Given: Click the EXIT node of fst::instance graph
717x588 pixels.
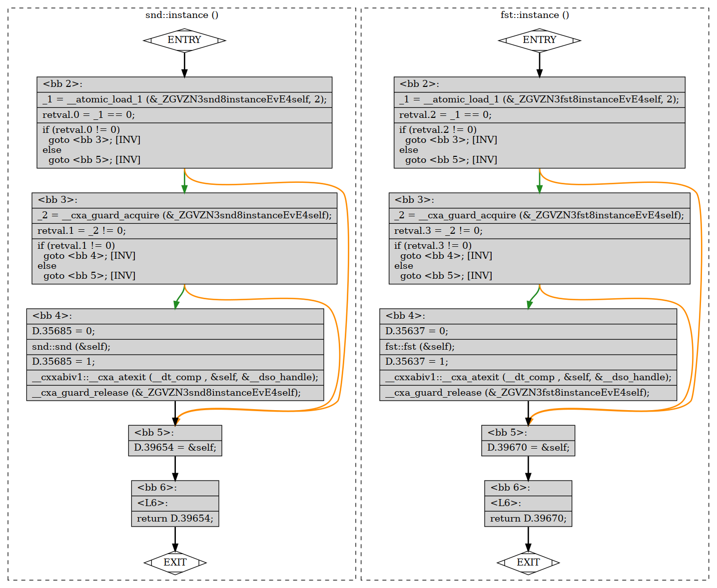Looking at the screenshot, I should tap(528, 563).
